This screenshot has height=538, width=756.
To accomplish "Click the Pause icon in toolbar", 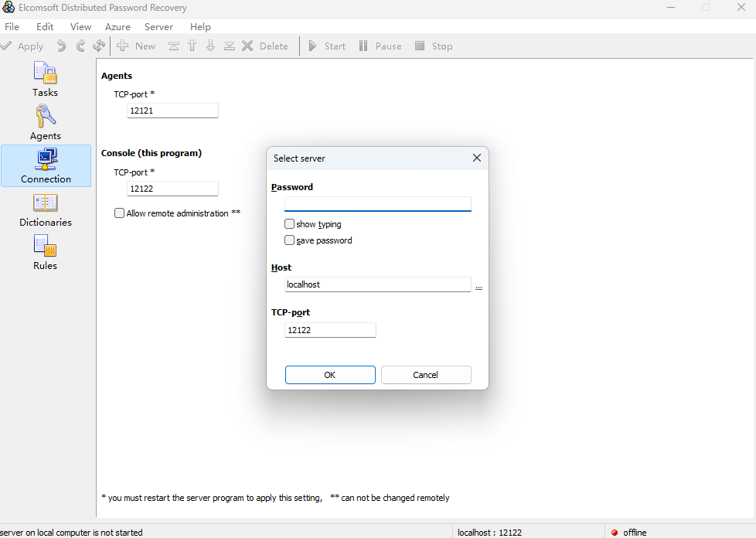I will [363, 46].
